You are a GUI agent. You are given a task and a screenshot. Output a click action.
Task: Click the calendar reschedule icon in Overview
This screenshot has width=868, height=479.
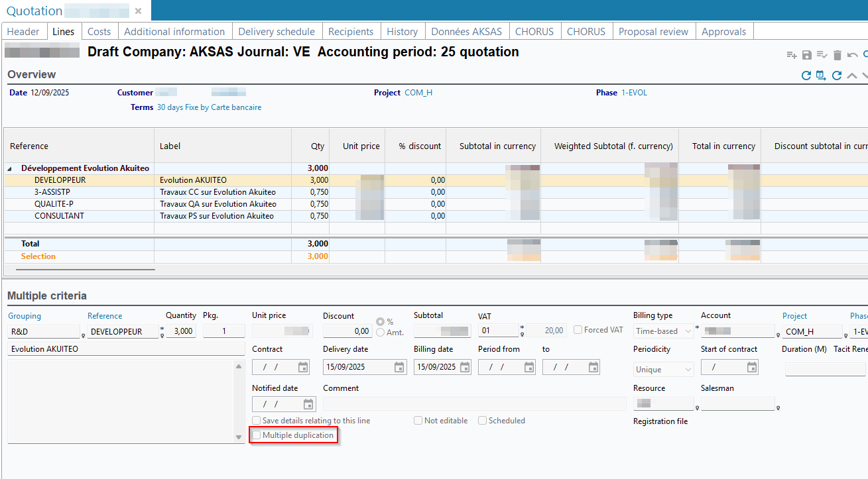click(821, 76)
